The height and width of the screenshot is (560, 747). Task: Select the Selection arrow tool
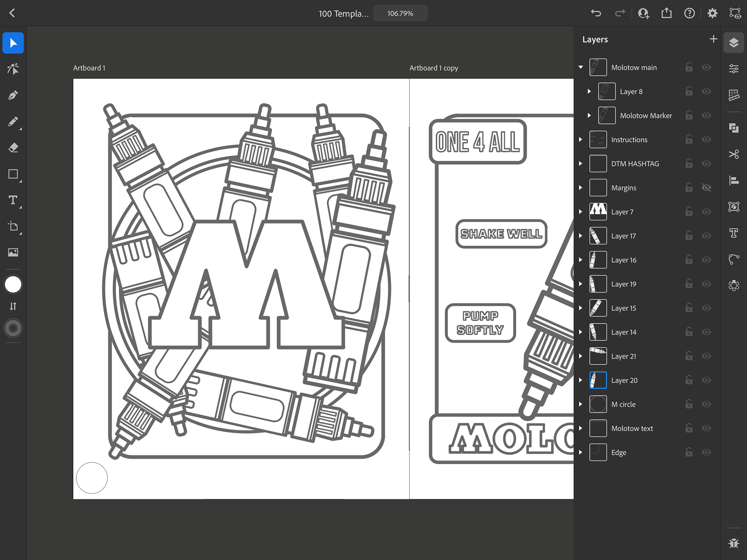13,43
